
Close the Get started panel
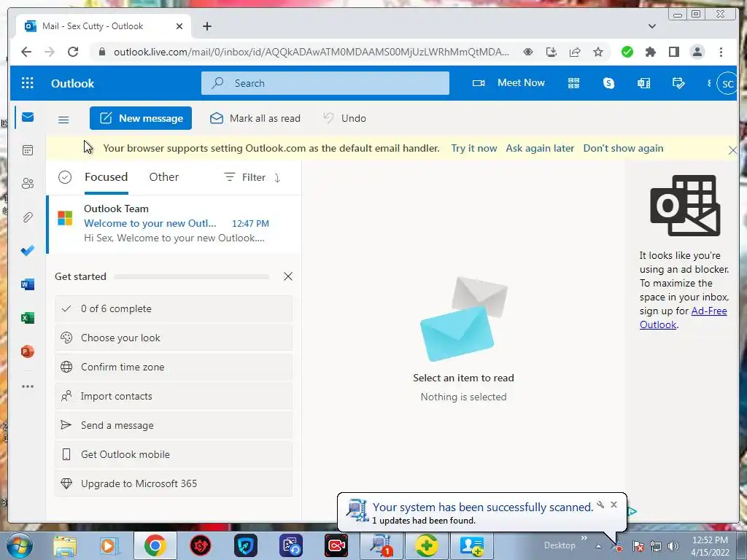pyautogui.click(x=287, y=276)
